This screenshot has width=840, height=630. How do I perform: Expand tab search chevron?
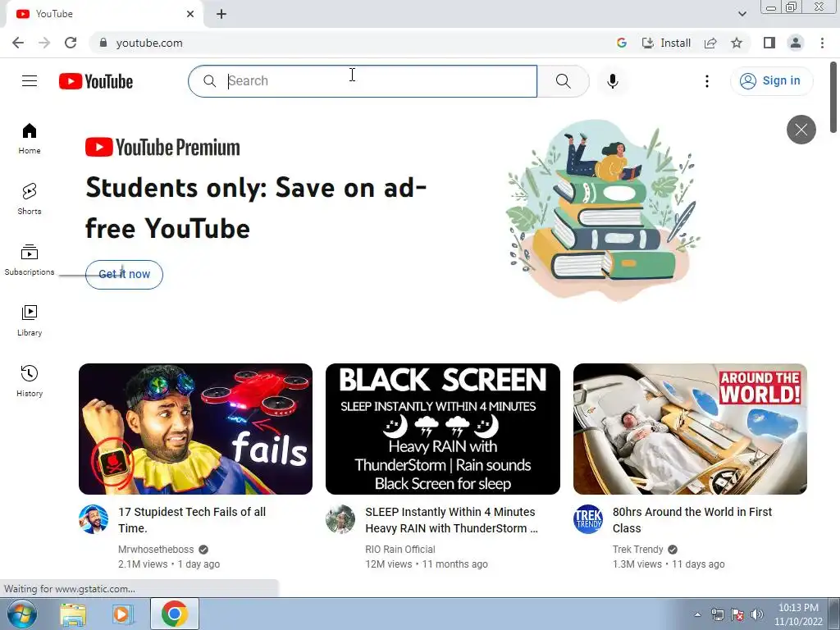pos(742,14)
